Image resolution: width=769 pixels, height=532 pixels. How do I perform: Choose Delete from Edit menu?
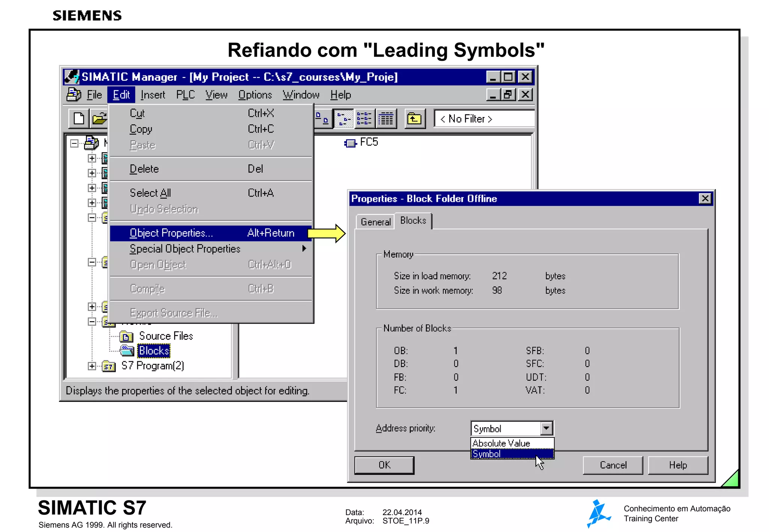(211, 169)
